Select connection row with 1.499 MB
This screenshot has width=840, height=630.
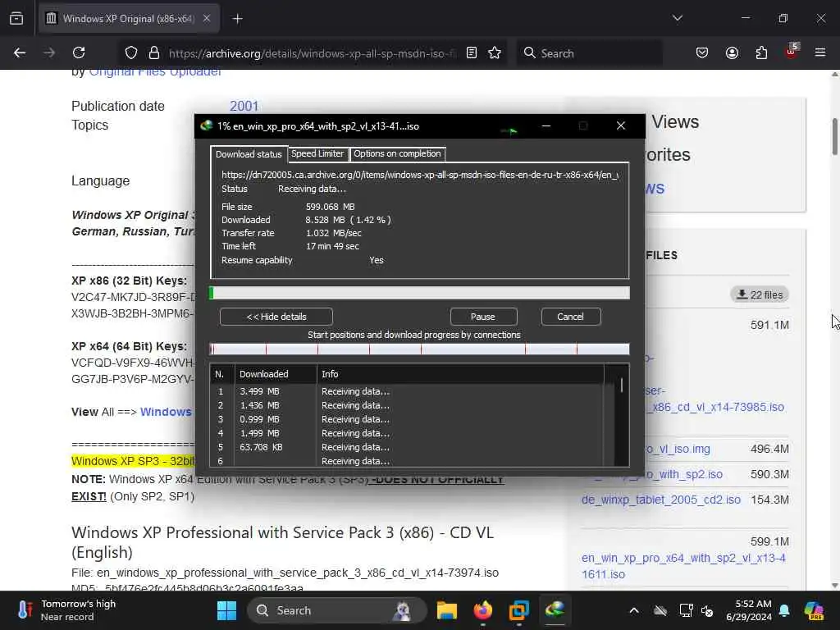[407, 433]
